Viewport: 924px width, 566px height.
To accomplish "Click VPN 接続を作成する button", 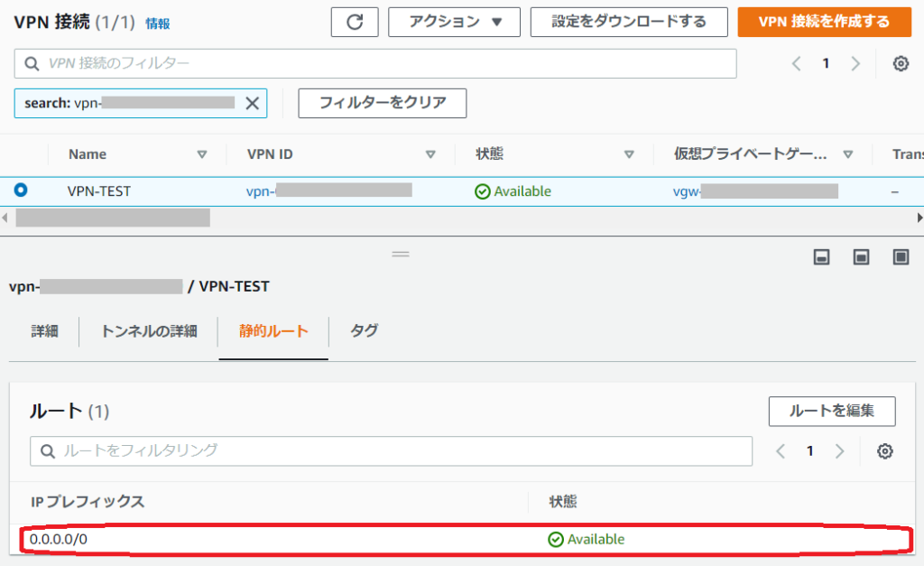I will pos(825,23).
